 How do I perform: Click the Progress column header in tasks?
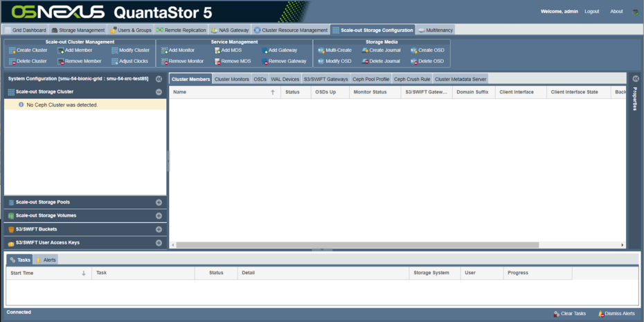pos(537,273)
